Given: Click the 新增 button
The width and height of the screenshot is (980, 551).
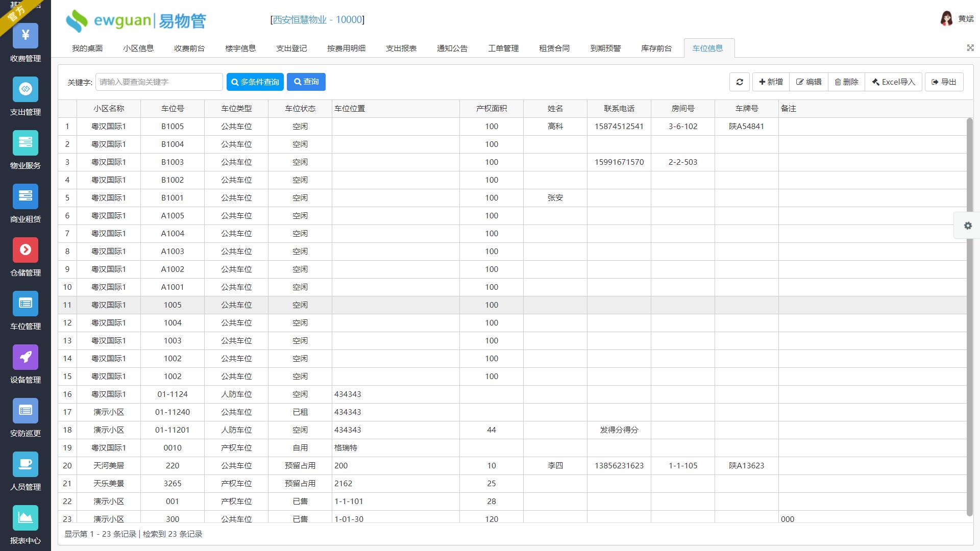Looking at the screenshot, I should (x=771, y=82).
